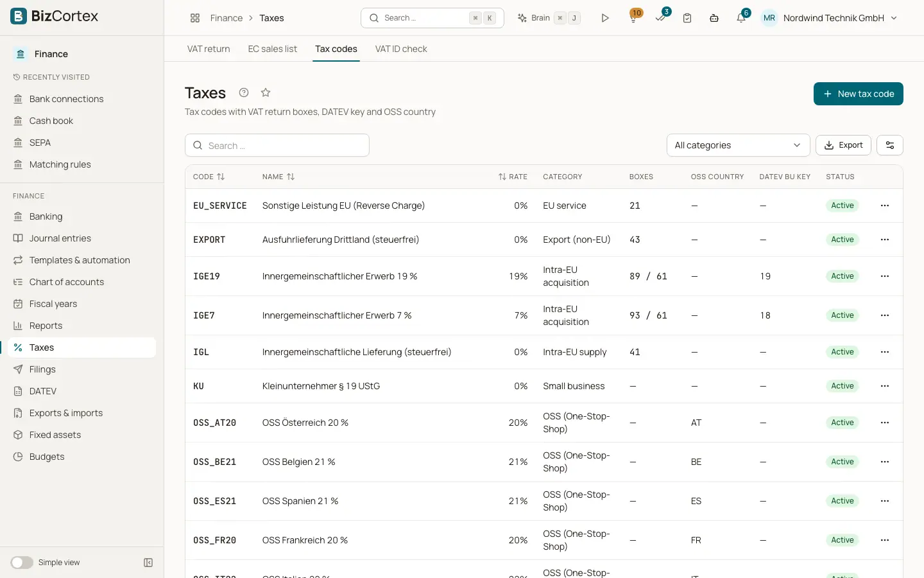
Task: Open Matching rules in sidebar
Action: [x=82, y=164]
